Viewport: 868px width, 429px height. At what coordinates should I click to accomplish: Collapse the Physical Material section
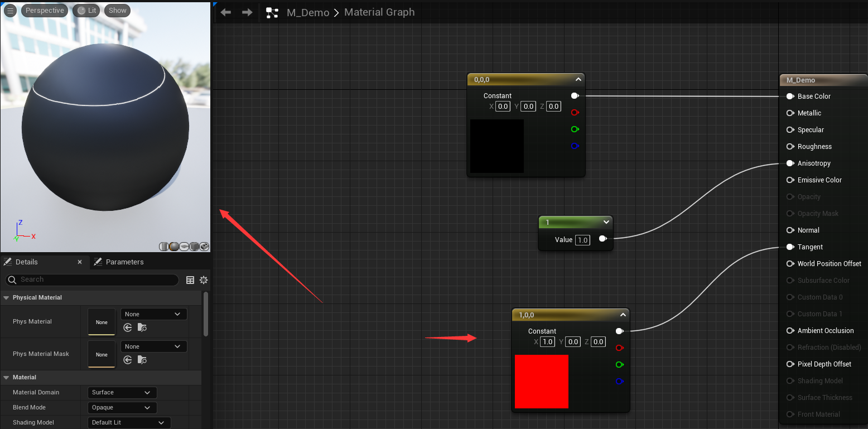[6, 298]
